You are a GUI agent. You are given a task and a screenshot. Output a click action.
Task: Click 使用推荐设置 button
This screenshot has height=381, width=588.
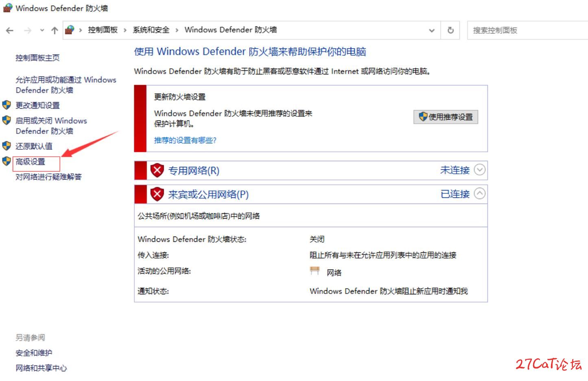(446, 117)
